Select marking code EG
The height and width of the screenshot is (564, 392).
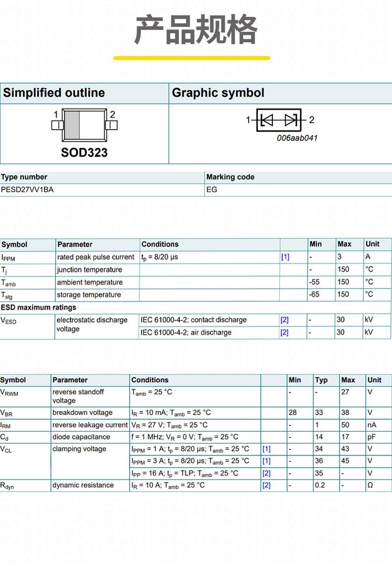point(212,190)
